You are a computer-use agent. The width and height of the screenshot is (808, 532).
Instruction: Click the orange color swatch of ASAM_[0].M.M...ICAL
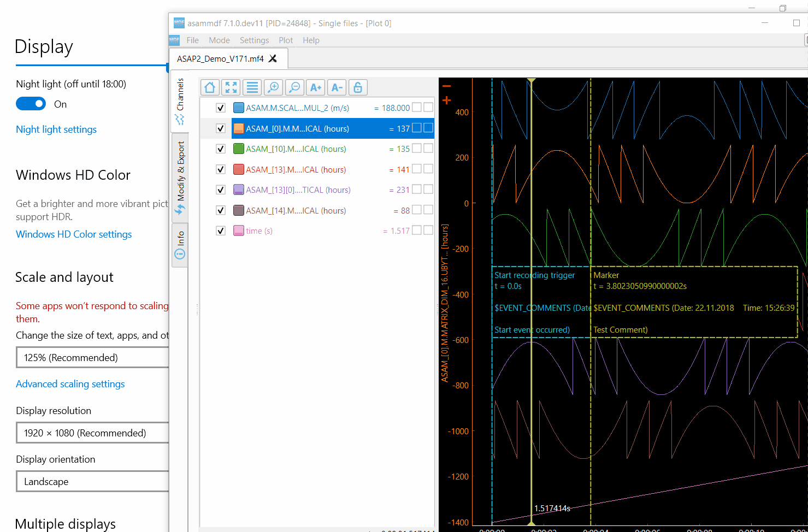point(238,128)
